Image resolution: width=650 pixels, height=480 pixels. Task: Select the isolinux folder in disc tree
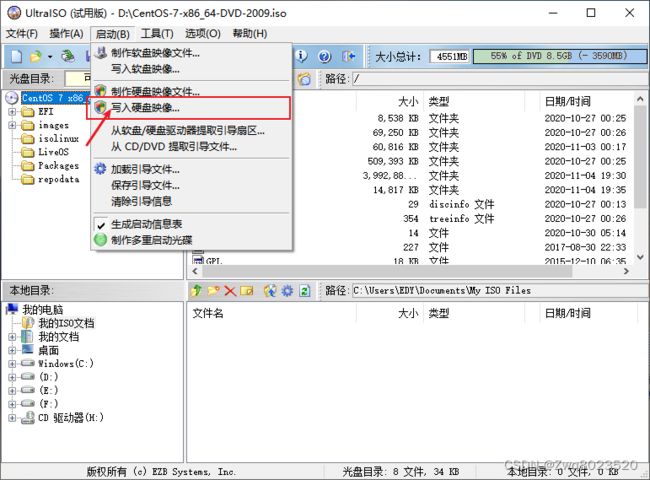(x=58, y=138)
